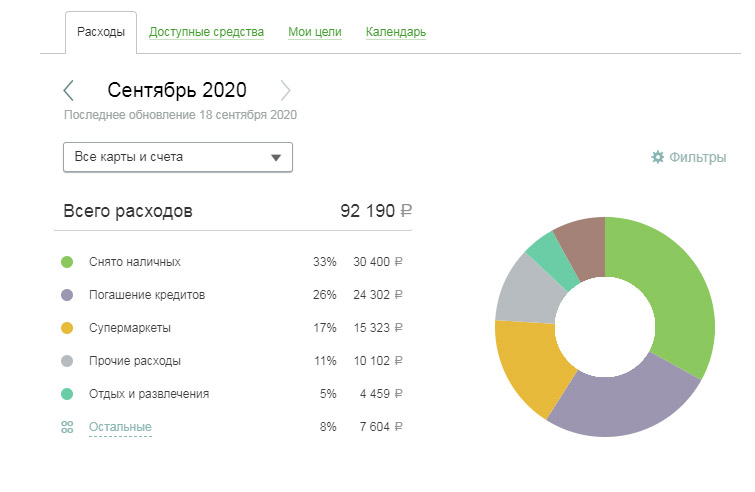The height and width of the screenshot is (492, 755).
Task: Click the 4 459 ₽ amount
Action: (x=381, y=394)
